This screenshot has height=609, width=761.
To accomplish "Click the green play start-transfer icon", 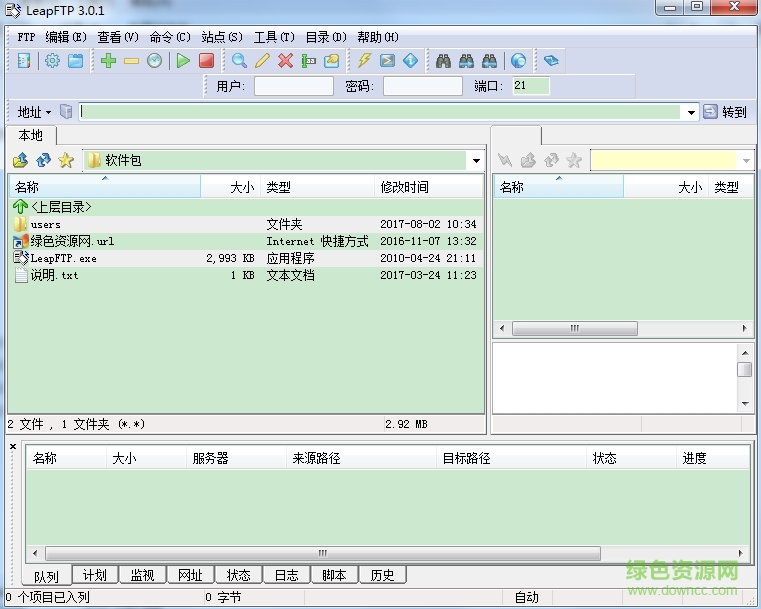I will coord(183,61).
